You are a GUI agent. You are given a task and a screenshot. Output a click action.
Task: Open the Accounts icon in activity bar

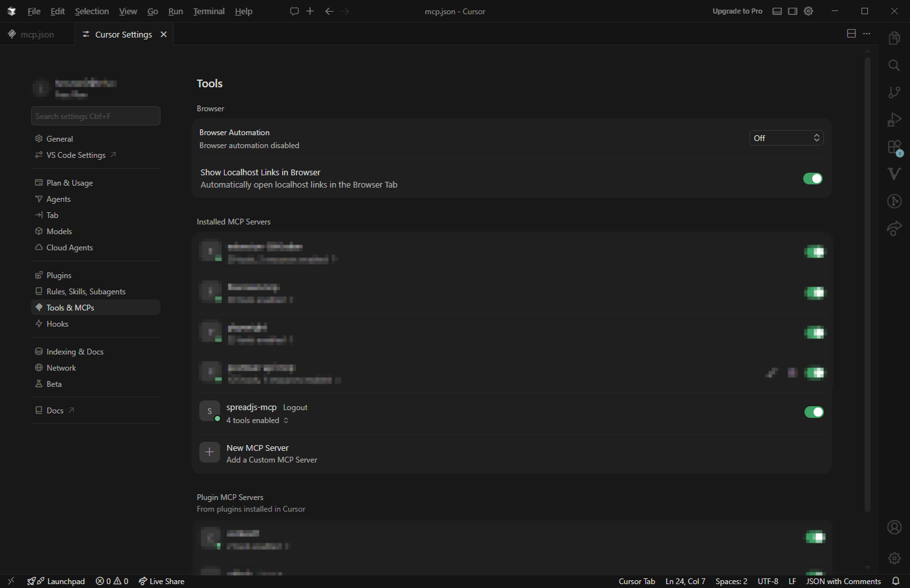coord(894,528)
